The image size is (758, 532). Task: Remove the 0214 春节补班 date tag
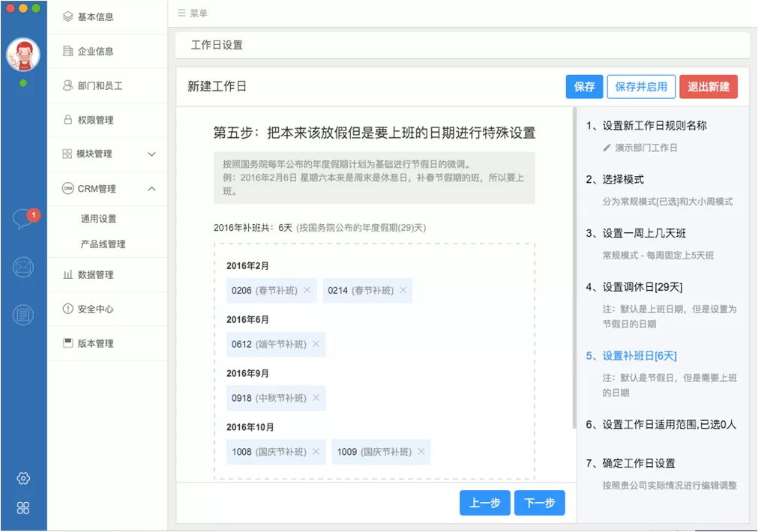pos(403,290)
